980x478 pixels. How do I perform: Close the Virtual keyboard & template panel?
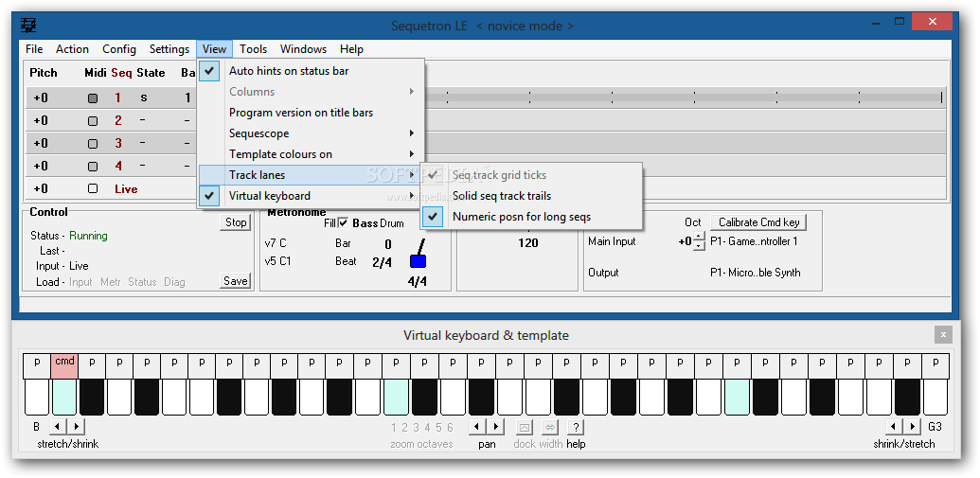943,335
